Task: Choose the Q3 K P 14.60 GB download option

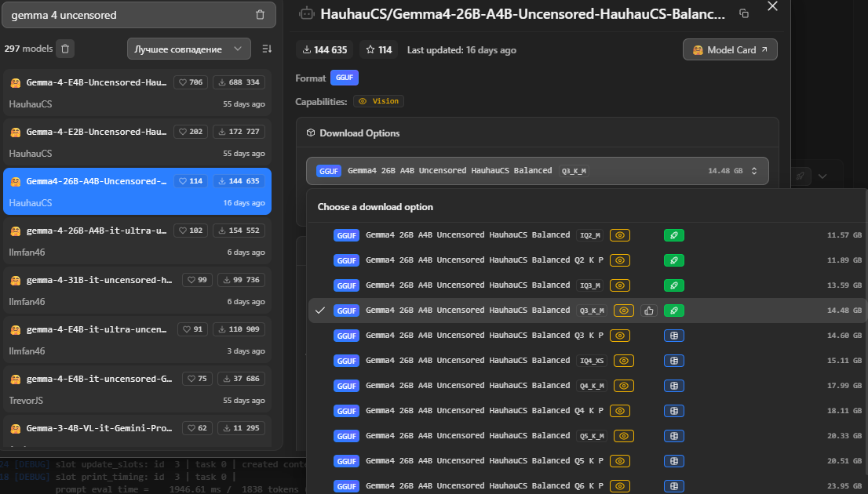Action: point(587,336)
